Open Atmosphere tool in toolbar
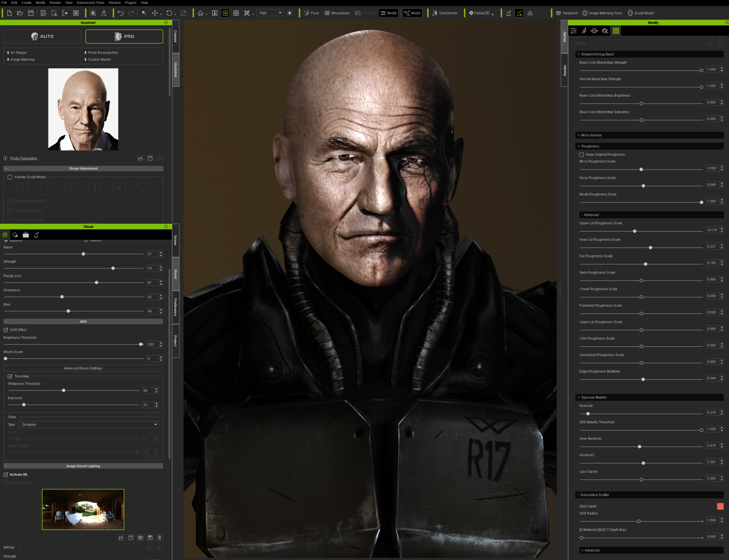 pyautogui.click(x=337, y=13)
